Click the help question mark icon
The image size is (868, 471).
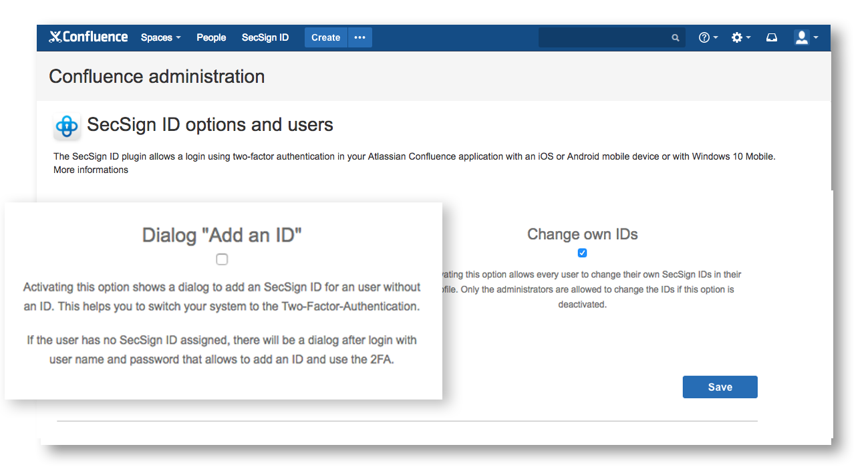704,37
